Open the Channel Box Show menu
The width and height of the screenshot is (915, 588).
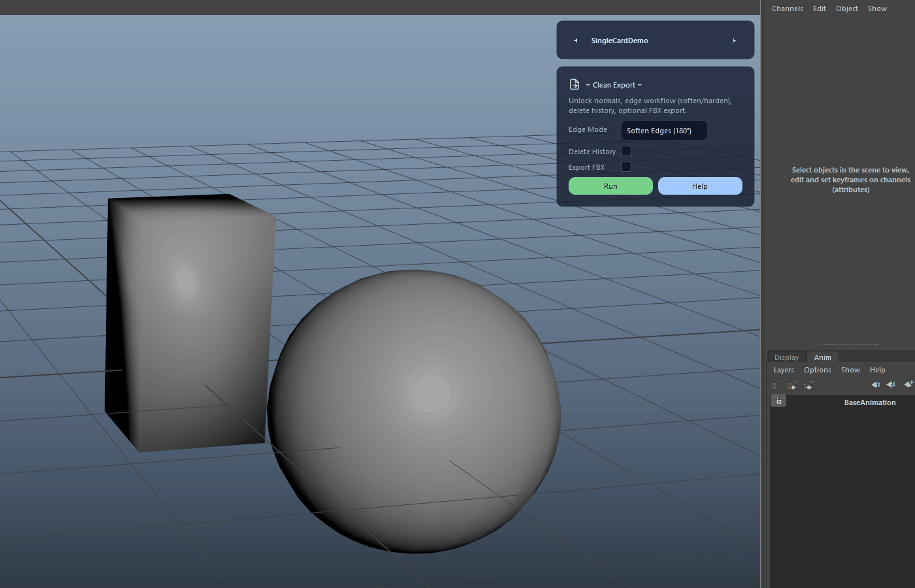click(x=877, y=8)
